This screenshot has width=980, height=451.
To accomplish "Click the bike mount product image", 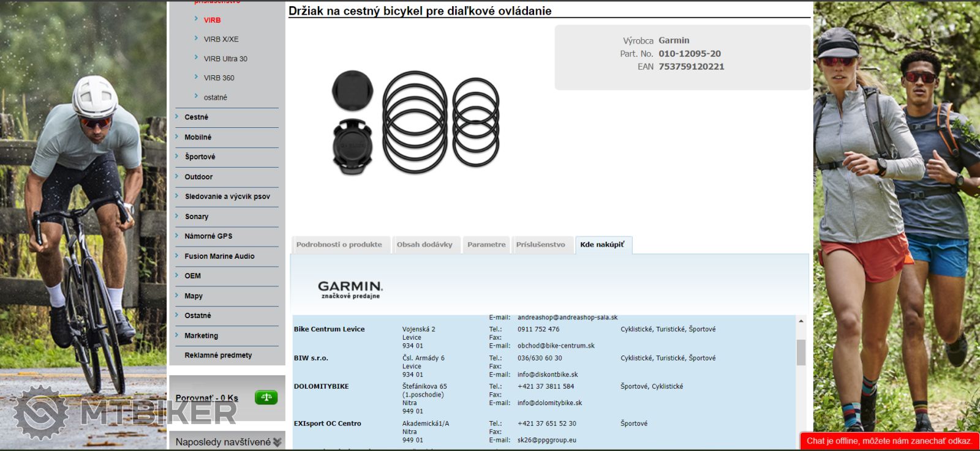I will 415,122.
